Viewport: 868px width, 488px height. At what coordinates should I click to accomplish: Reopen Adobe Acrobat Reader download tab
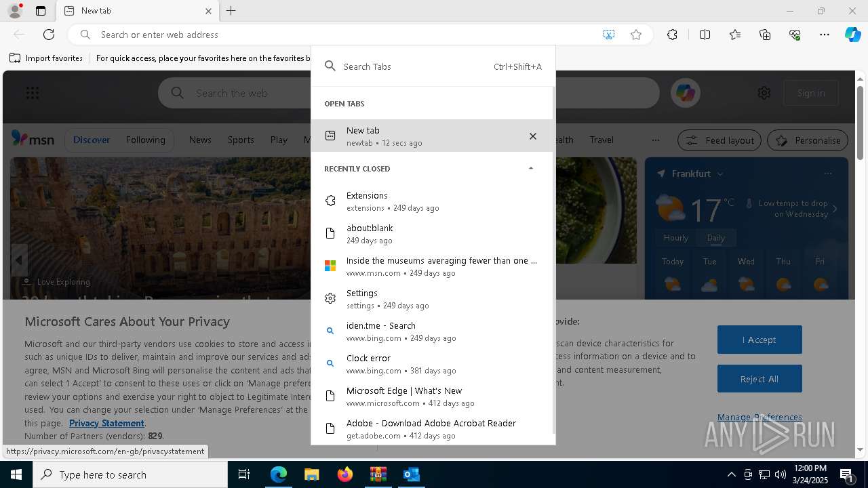point(432,428)
